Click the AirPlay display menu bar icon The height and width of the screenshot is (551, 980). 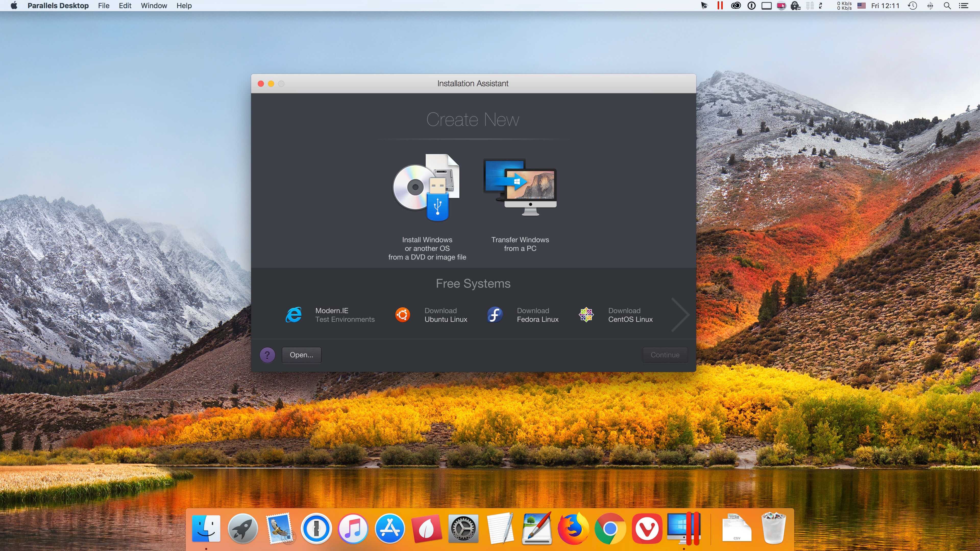767,6
